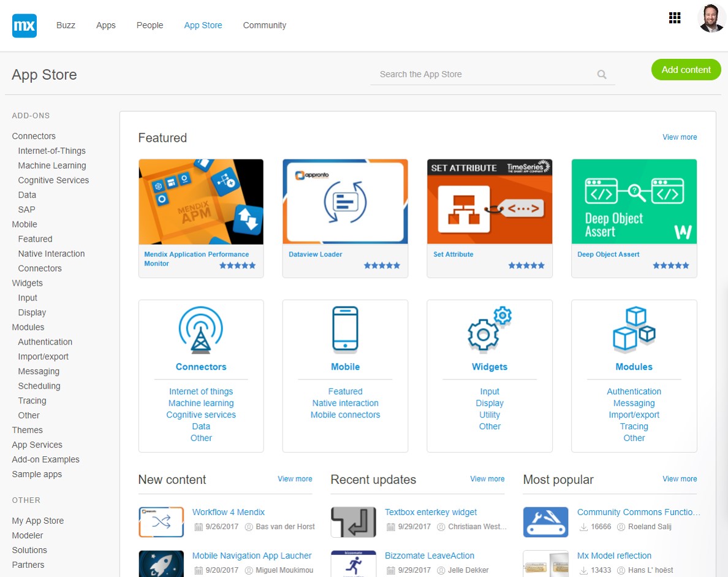Screen dimensions: 728x577
Task: Open Native interaction in Mobile card
Action: click(x=346, y=403)
